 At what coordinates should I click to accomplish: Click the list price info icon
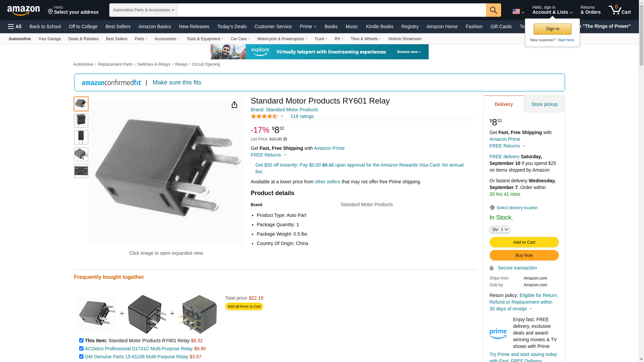click(x=285, y=139)
